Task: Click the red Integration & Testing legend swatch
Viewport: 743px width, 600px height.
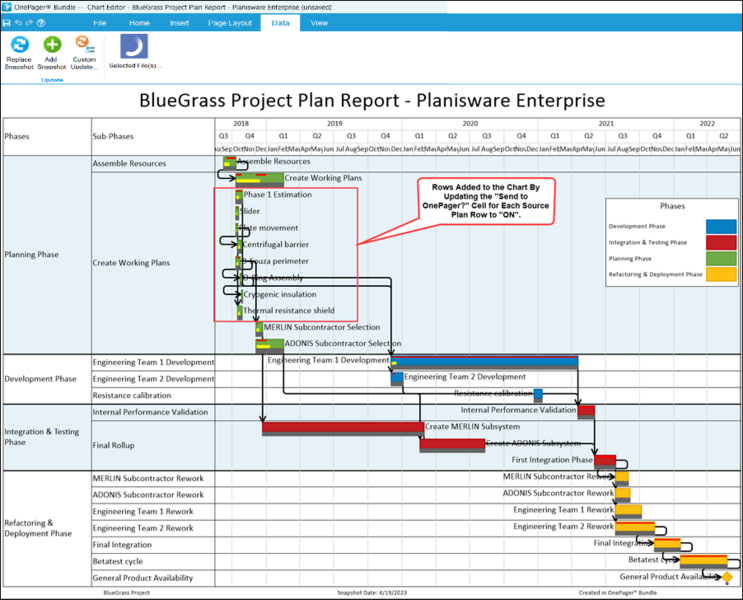Action: click(x=721, y=242)
